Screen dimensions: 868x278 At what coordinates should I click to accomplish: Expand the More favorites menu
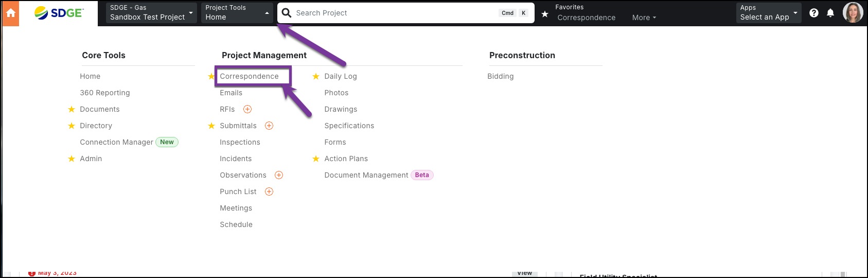[644, 18]
